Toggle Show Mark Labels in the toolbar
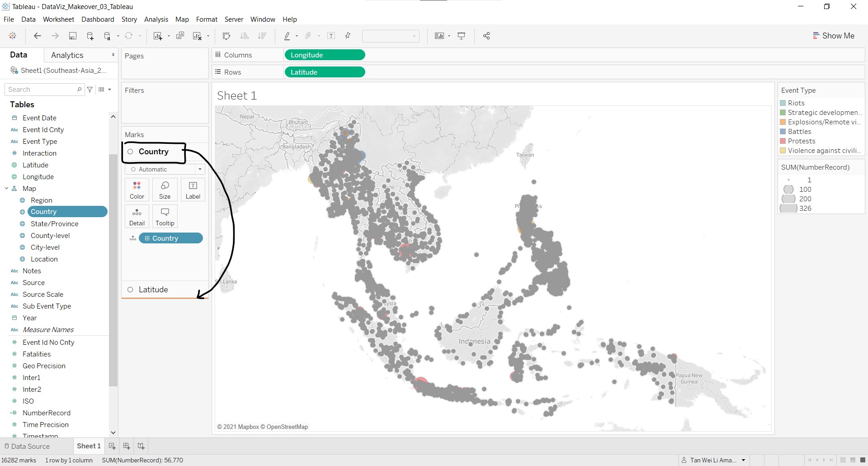Screen dimensions: 868x466 [331, 36]
